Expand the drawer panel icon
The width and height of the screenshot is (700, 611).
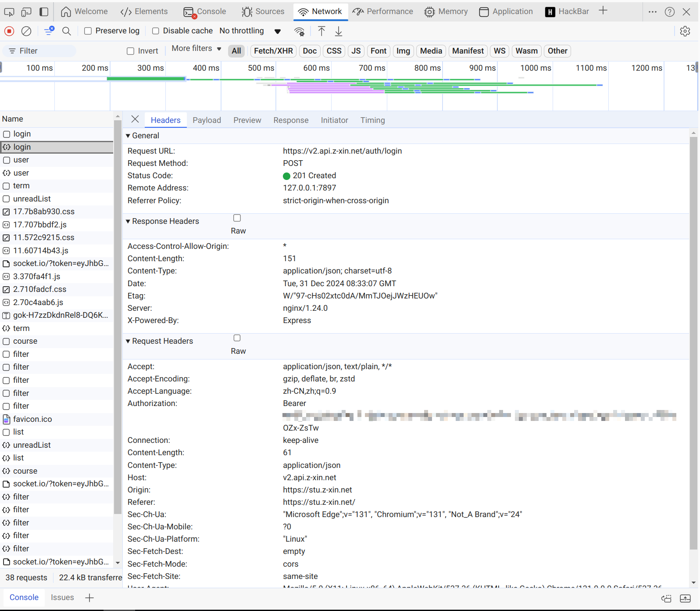tap(685, 598)
